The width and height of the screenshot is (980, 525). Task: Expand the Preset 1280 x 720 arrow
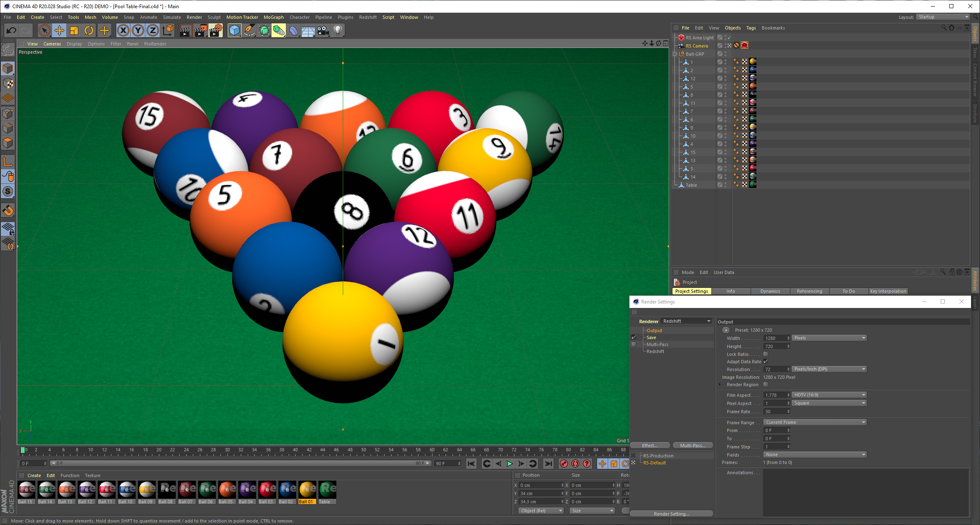[x=726, y=330]
